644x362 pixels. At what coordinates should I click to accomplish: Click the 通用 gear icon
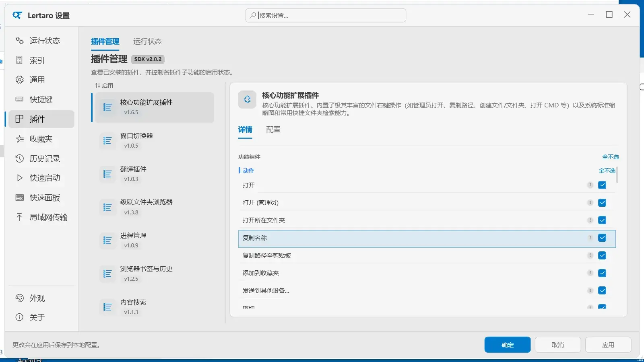[19, 80]
